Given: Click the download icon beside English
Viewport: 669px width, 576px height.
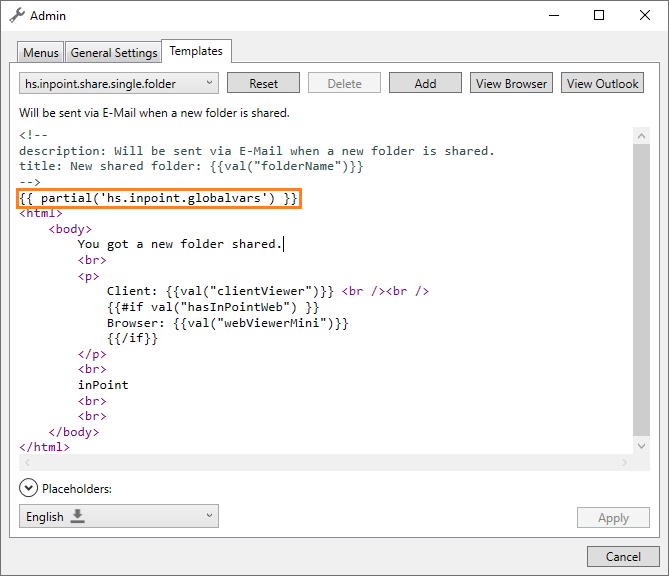Looking at the screenshot, I should coord(78,517).
